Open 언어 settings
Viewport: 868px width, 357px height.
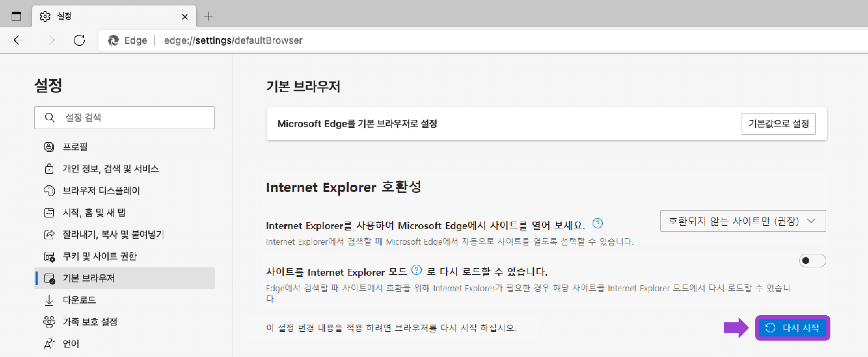point(124,344)
